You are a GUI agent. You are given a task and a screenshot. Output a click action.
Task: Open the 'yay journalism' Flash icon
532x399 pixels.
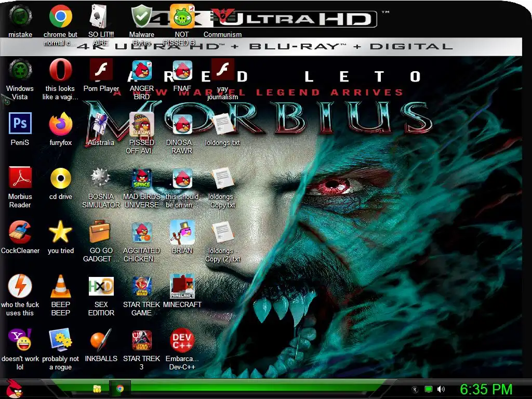(222, 70)
